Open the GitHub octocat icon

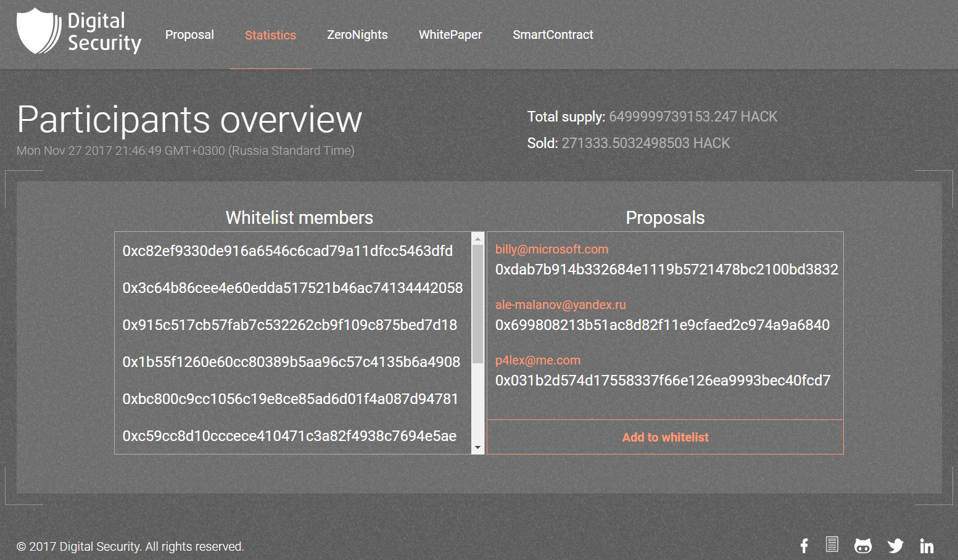pos(863,546)
